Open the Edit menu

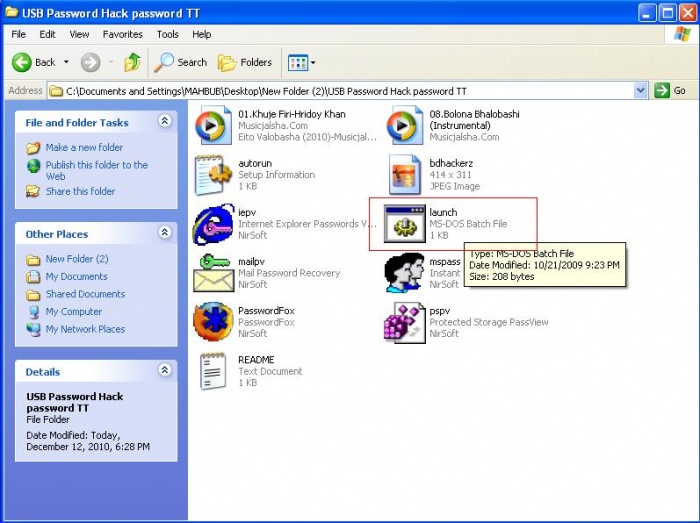tap(47, 34)
